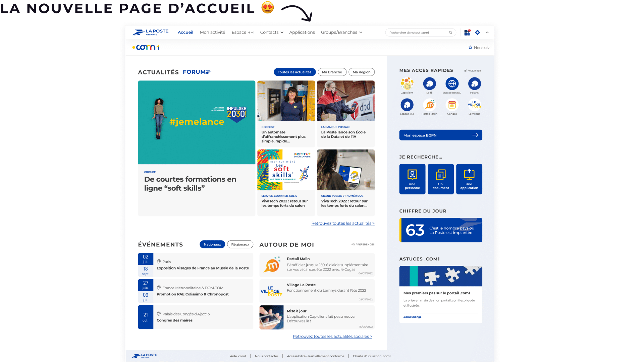Collapse header with the up chevron
This screenshot has width=644, height=362.
coord(487,33)
